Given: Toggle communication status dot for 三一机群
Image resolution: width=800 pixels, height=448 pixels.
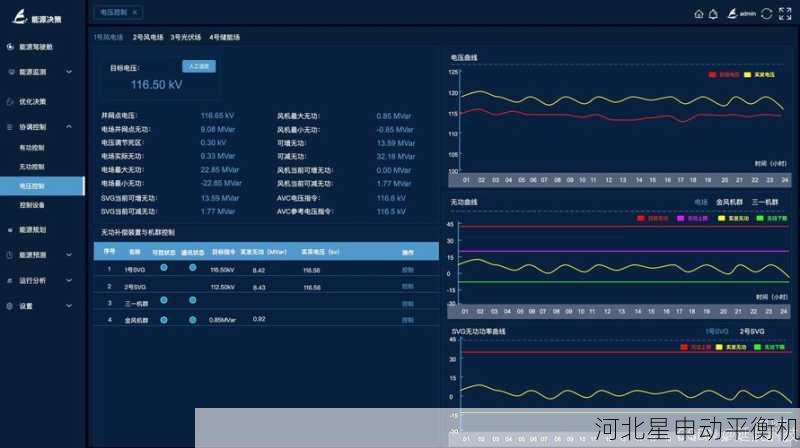Looking at the screenshot, I should 192,300.
